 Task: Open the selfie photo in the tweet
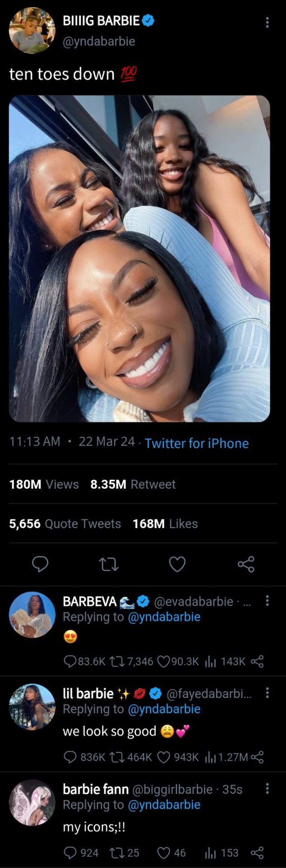(x=139, y=259)
